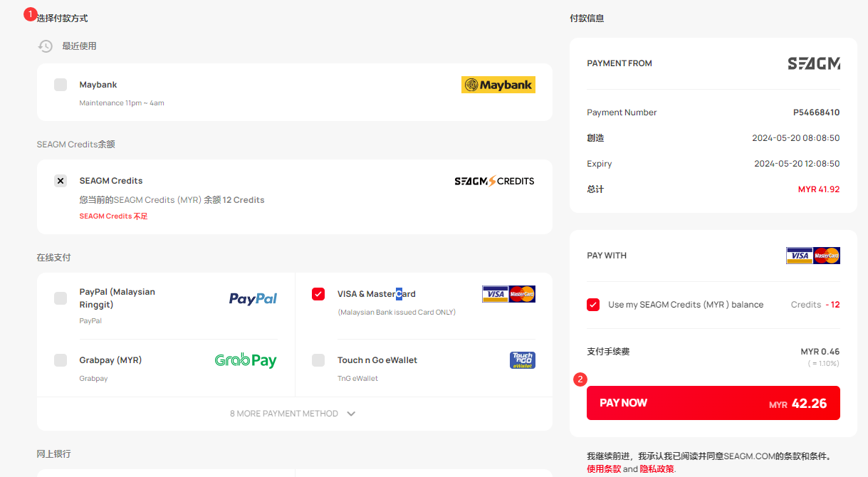
Task: Click the 在线支付 online payment heading
Action: (54, 258)
